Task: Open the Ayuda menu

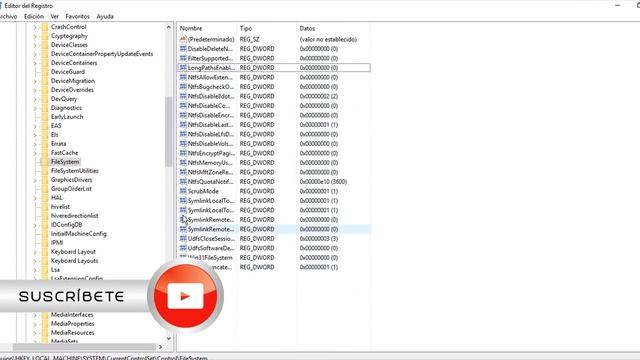Action: click(105, 16)
